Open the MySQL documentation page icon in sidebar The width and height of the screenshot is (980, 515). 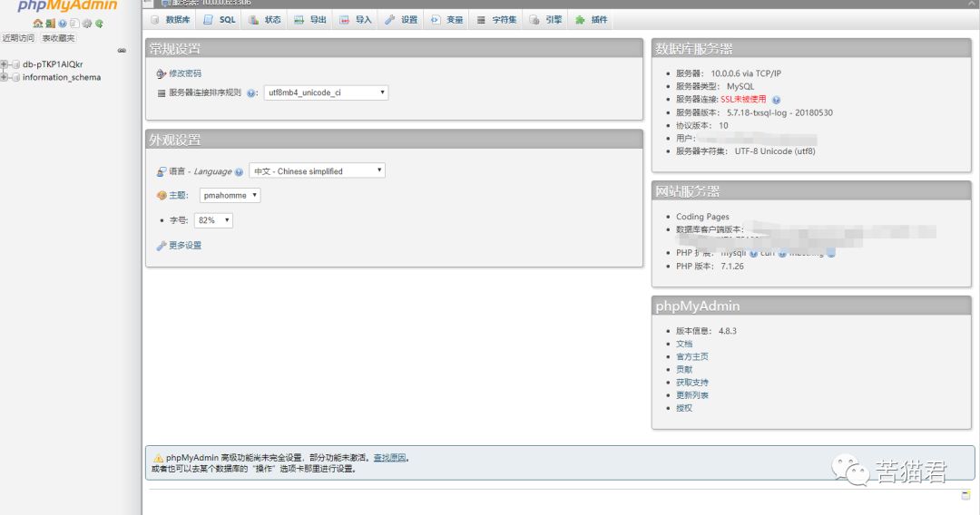[x=74, y=24]
